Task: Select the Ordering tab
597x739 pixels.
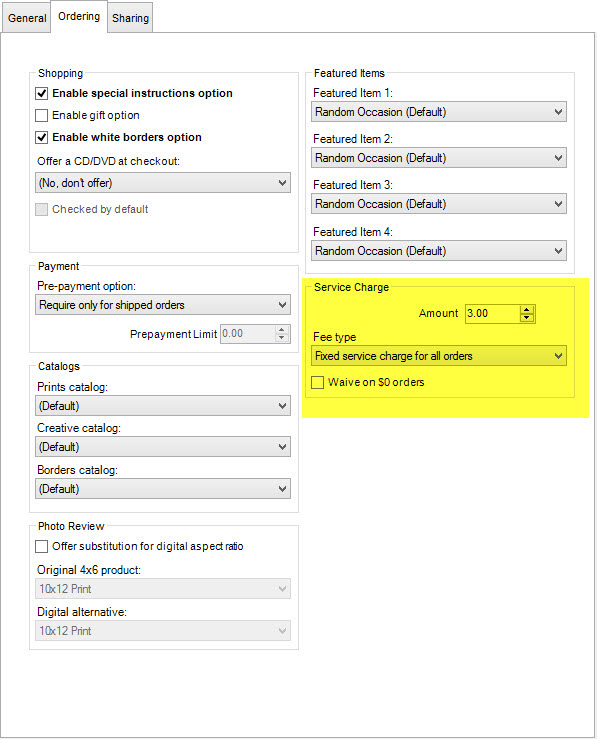Action: click(x=79, y=16)
